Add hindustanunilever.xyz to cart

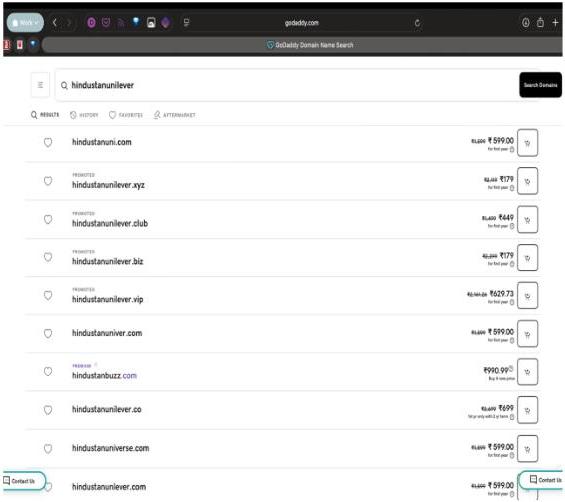(527, 181)
